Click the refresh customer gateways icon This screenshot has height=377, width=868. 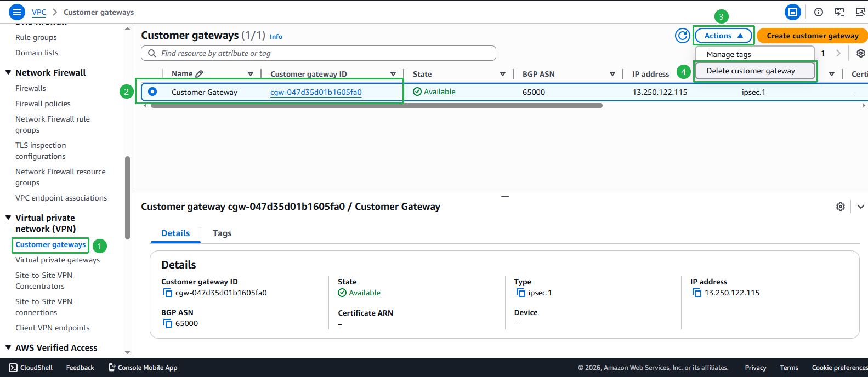[x=683, y=36]
